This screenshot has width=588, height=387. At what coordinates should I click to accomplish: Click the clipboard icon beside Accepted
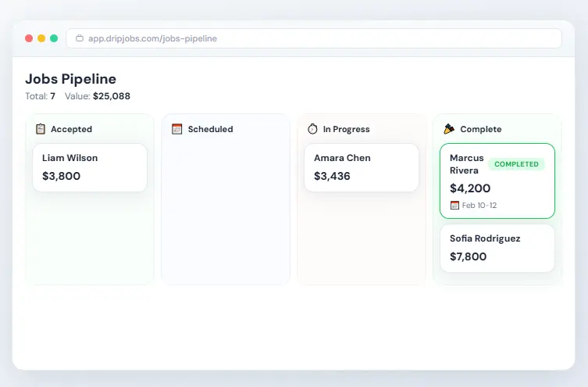[41, 129]
